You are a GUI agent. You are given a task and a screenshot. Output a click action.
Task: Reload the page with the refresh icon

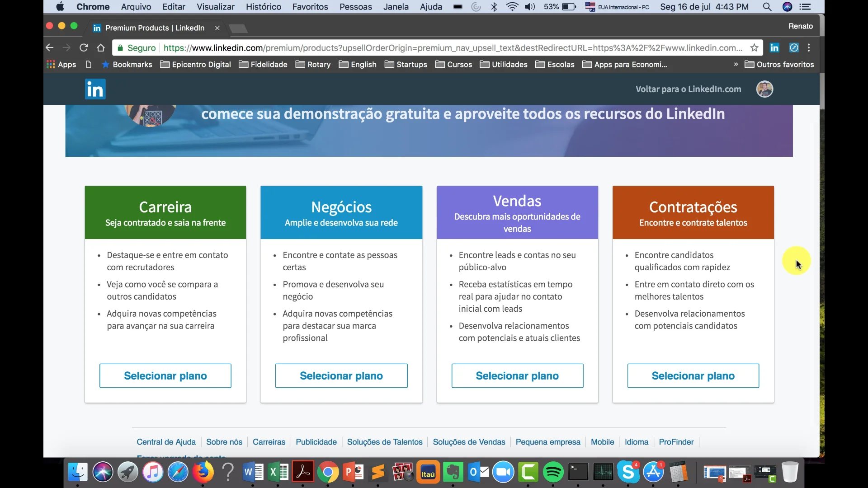84,48
